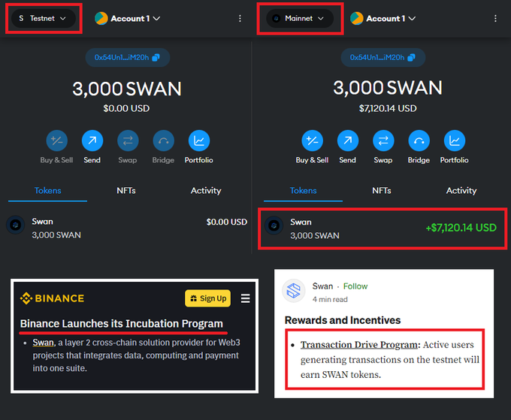Click Binance Launches its Incubation Program headline
This screenshot has height=420, width=511.
point(122,324)
